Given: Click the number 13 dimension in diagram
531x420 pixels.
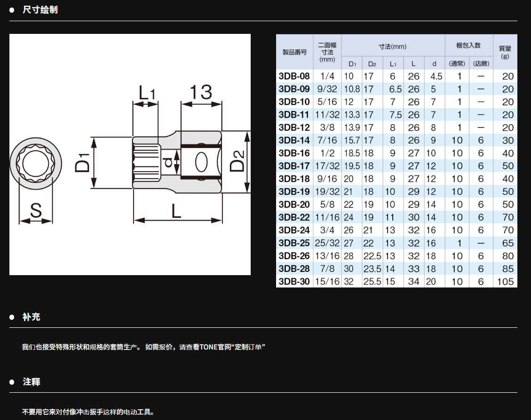Looking at the screenshot, I should [x=201, y=93].
